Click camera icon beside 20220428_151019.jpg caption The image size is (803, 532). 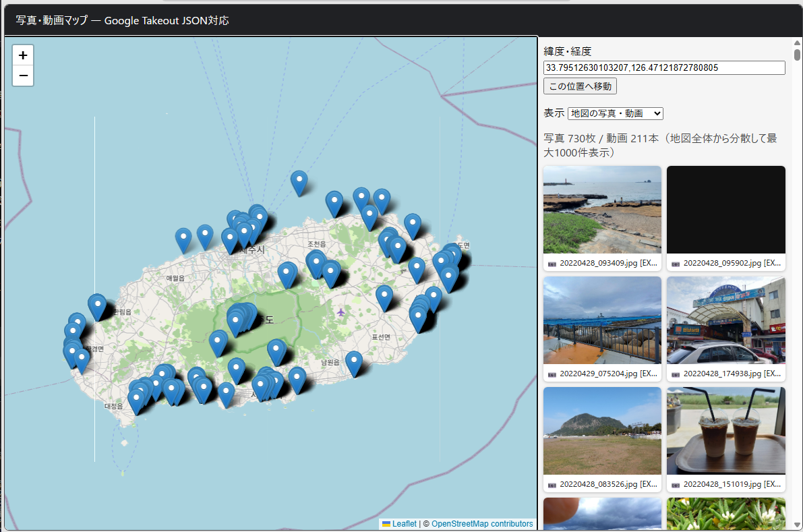point(676,485)
